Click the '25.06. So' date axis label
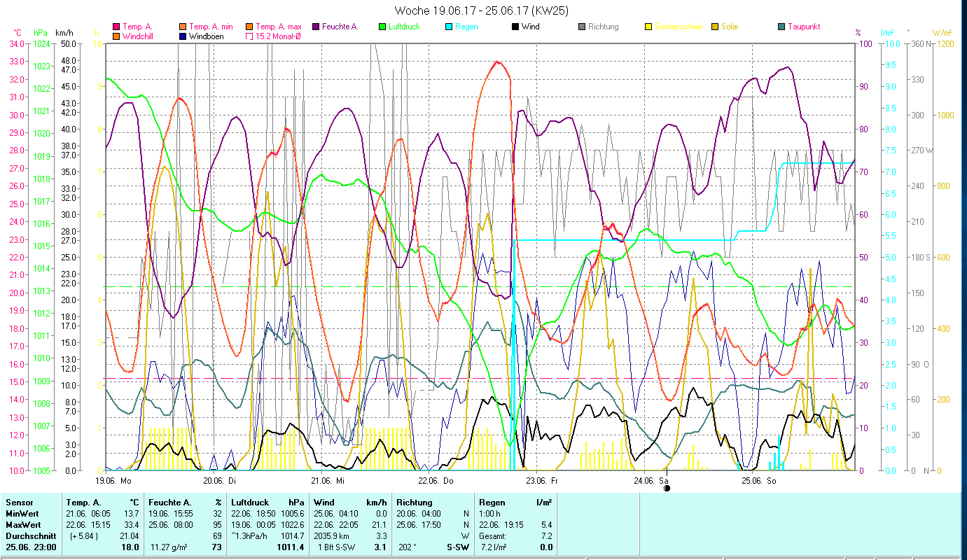Screen dimensions: 967x560 759,481
